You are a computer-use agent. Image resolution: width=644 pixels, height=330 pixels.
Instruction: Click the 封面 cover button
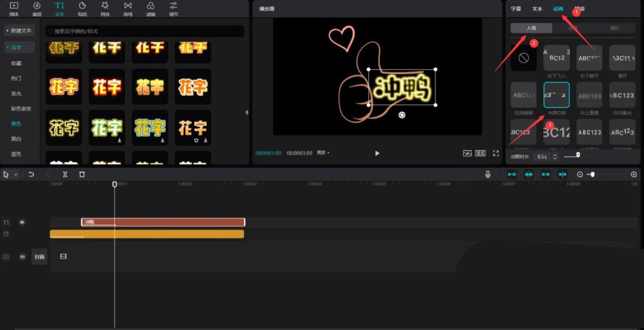click(x=39, y=257)
